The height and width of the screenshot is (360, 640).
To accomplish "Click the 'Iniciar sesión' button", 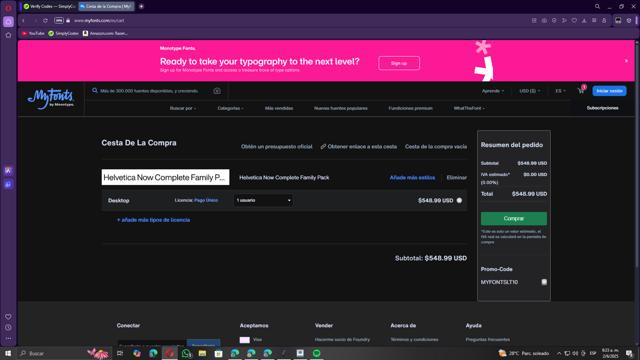I will pos(609,91).
